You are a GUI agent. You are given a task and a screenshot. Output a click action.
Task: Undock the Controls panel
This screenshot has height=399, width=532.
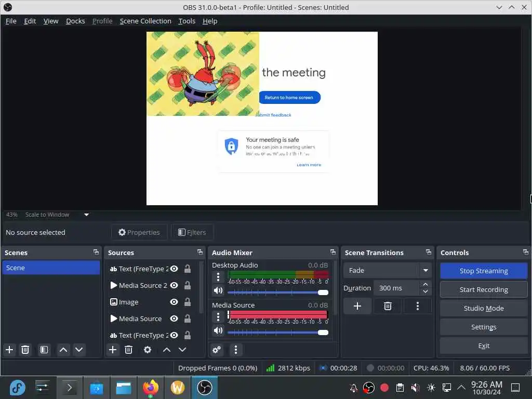(x=526, y=252)
